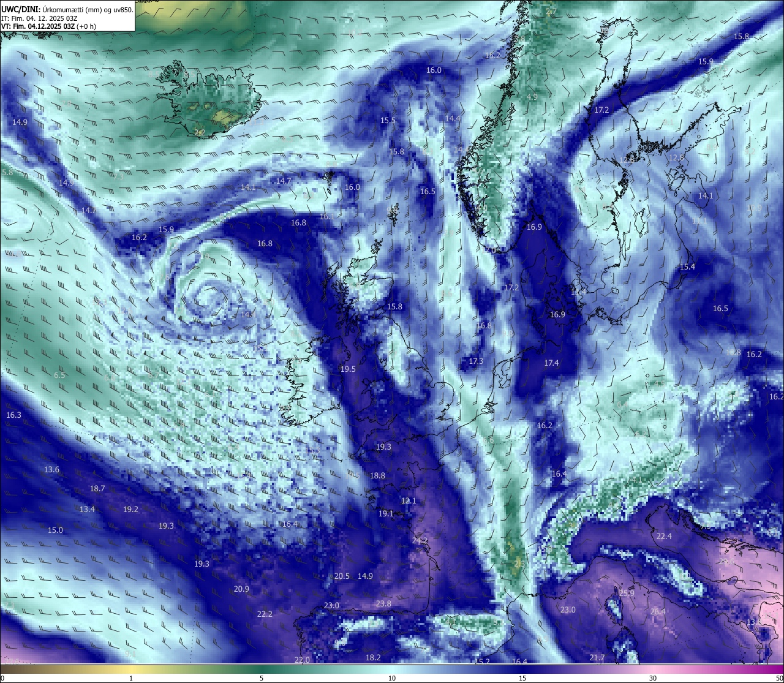Click the 18.7 value on the map

[x=97, y=489]
